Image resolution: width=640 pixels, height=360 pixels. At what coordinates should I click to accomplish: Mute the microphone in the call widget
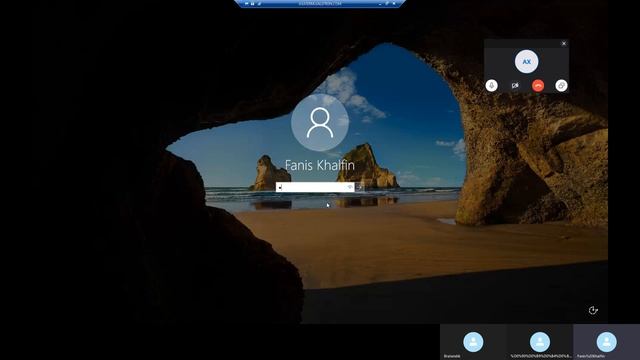pos(491,85)
